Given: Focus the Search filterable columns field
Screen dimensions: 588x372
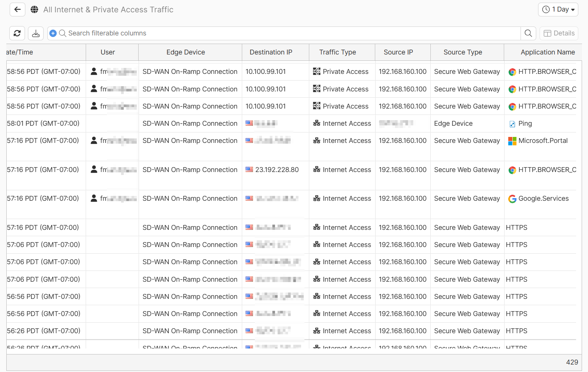Looking at the screenshot, I should 291,33.
